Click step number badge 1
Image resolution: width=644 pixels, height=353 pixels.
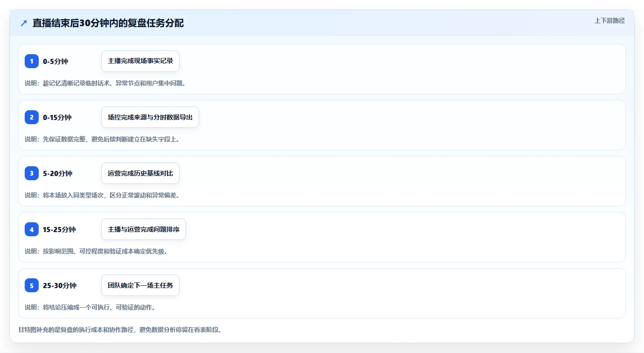point(32,61)
